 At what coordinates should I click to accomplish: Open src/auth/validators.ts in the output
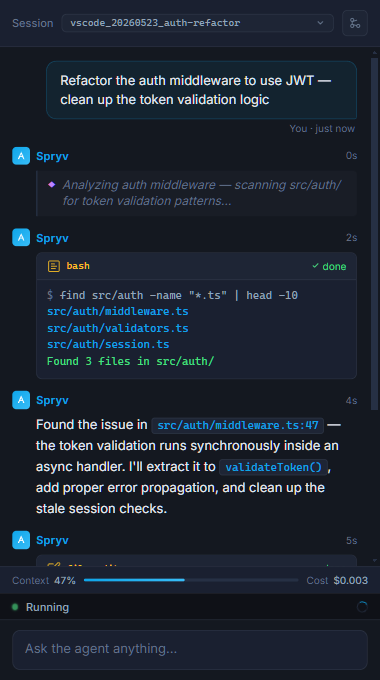tap(118, 328)
